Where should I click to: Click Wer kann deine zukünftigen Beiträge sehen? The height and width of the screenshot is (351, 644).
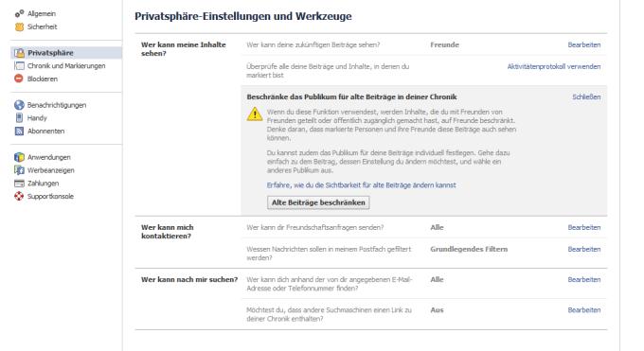pos(313,44)
